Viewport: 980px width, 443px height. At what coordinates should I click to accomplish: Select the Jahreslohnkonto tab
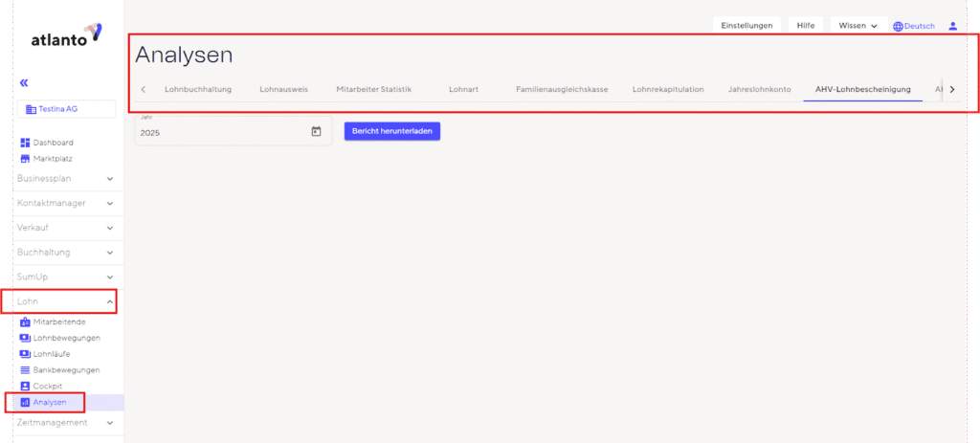(759, 89)
